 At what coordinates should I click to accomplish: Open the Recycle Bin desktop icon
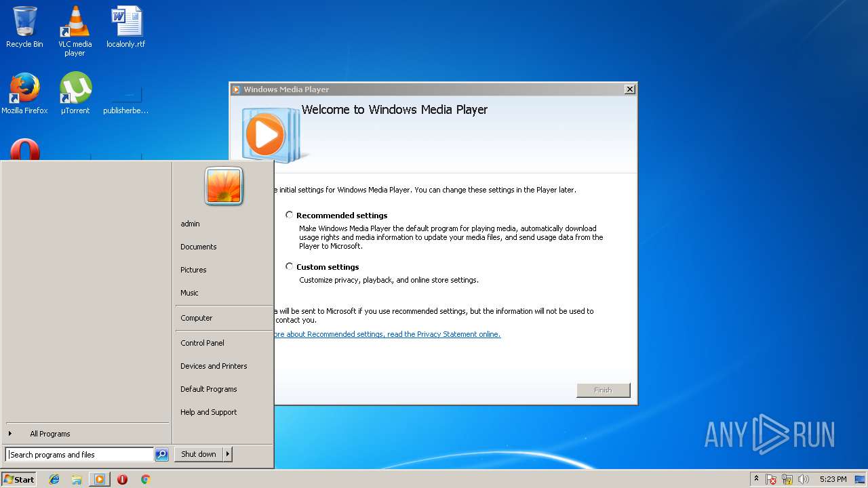click(x=24, y=27)
